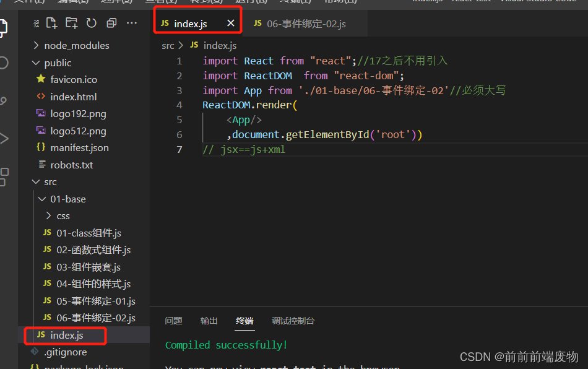Image resolution: width=588 pixels, height=369 pixels.
Task: Open Source Control in the activity bar
Action: pos(3,100)
